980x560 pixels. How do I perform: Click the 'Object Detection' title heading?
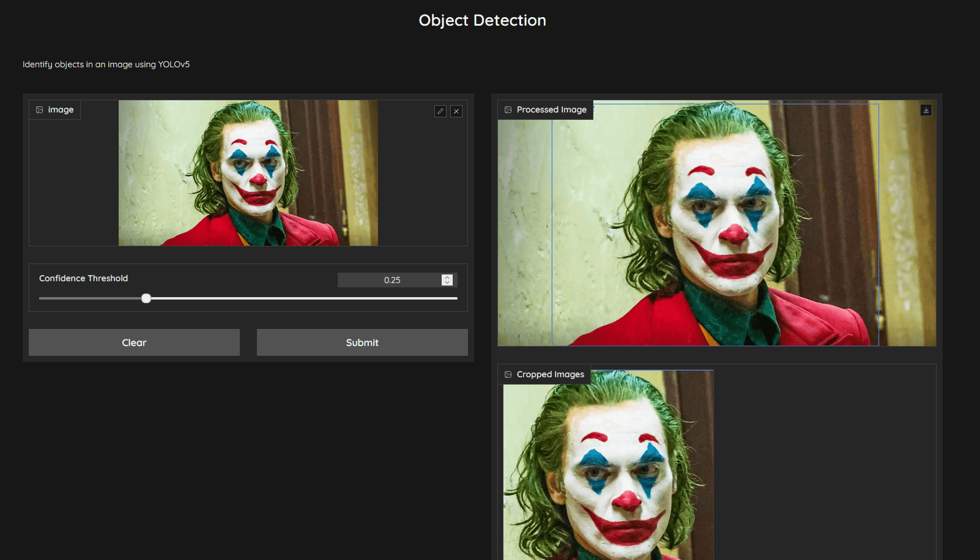(x=482, y=20)
